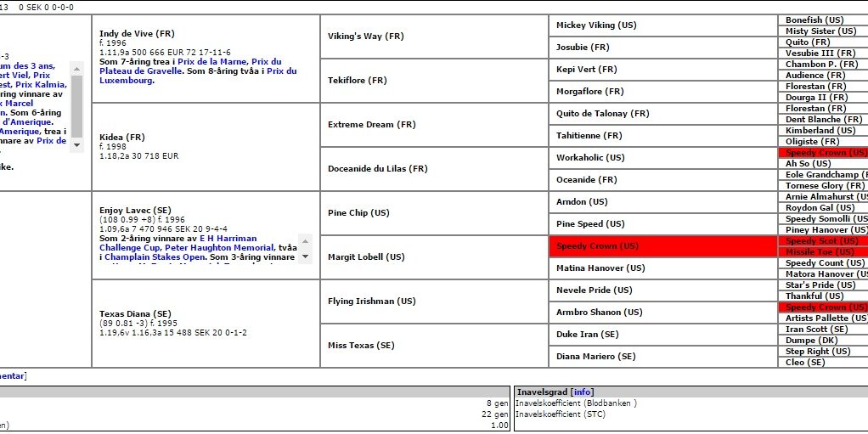The image size is (868, 434).
Task: Click the scroll-down arrow in the left description box
Action: tap(77, 144)
